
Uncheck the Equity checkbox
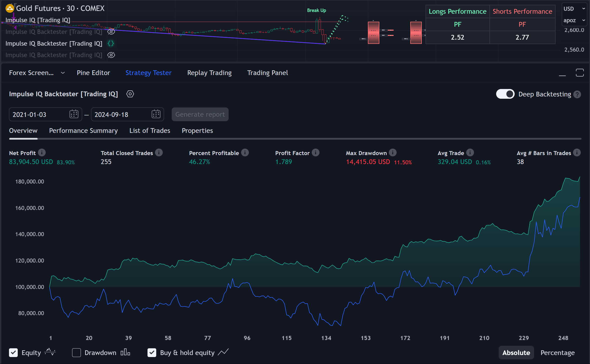click(13, 353)
